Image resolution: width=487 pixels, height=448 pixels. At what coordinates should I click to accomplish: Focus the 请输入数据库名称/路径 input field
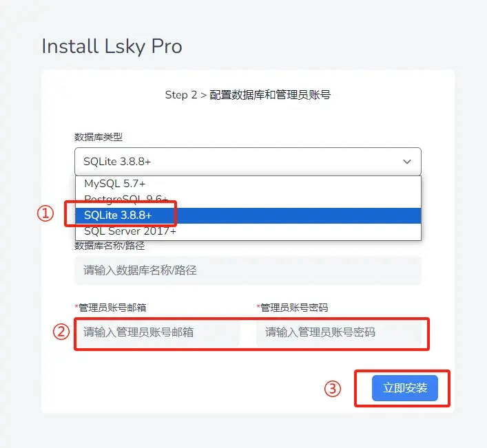pos(248,270)
